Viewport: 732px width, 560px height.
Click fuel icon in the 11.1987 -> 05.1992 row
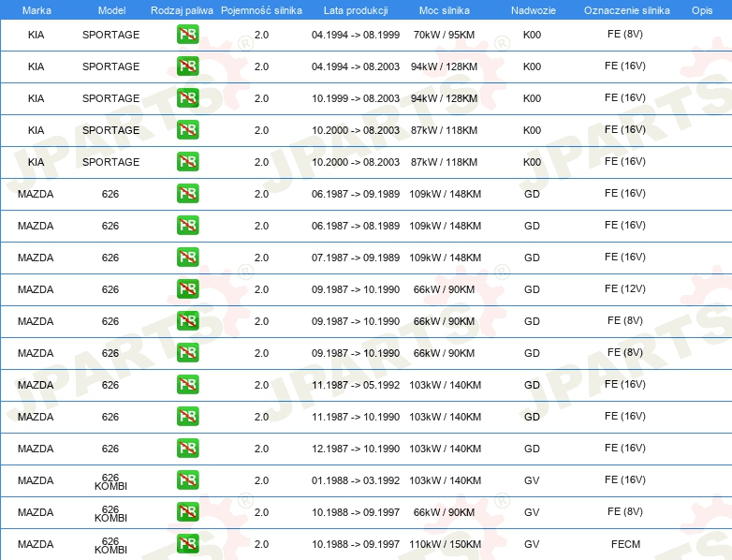pos(187,384)
